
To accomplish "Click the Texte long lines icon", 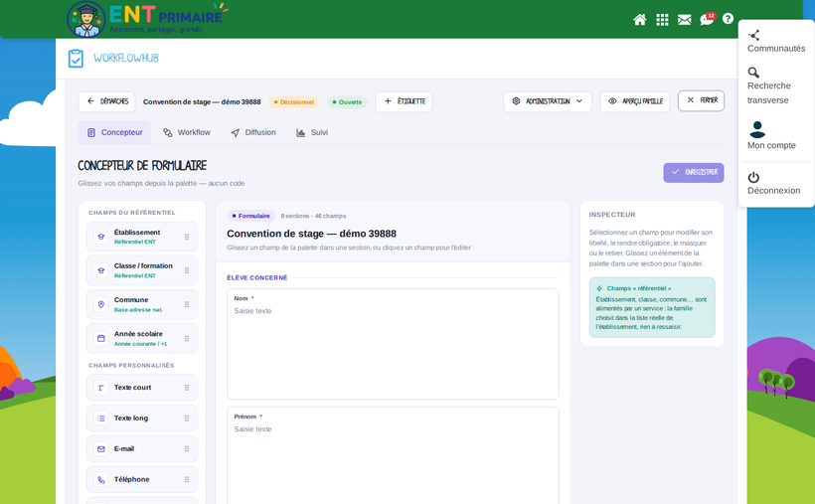I will 101,419.
